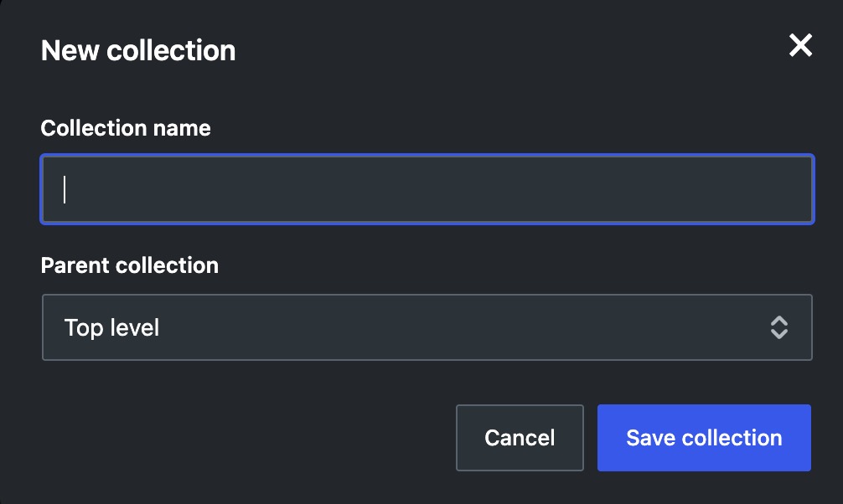This screenshot has width=843, height=504.
Task: Click inside the blue-outlined name box
Action: 427,189
